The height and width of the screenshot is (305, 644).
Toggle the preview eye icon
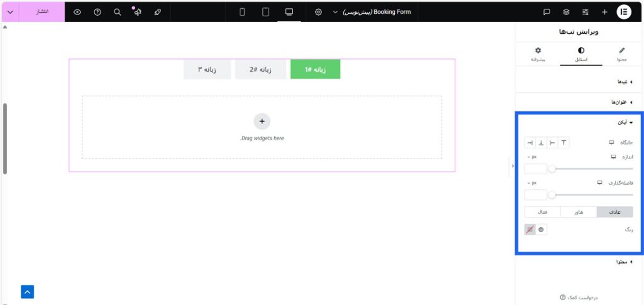[x=77, y=12]
